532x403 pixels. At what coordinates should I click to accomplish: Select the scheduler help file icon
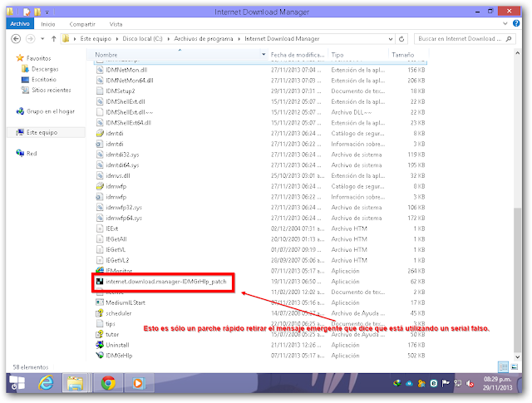100,313
